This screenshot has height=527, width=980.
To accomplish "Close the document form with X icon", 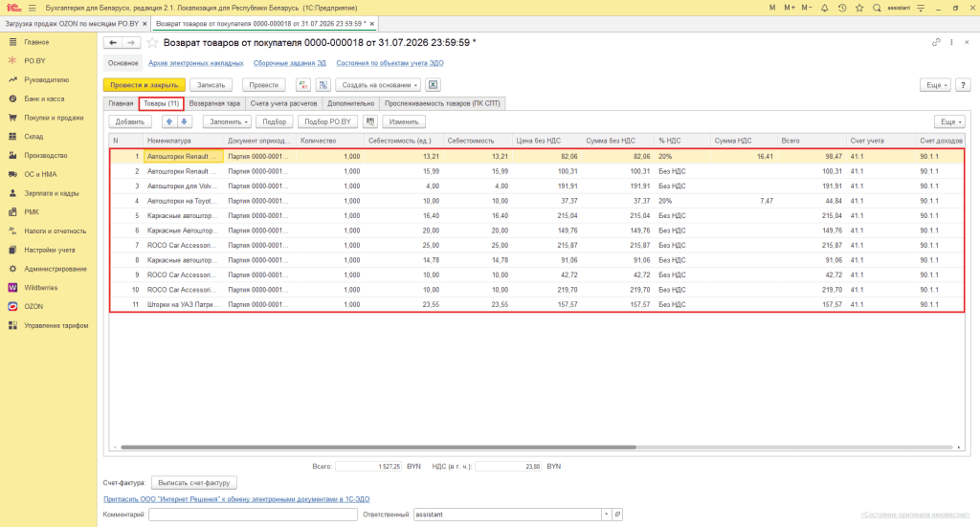I will (x=967, y=42).
